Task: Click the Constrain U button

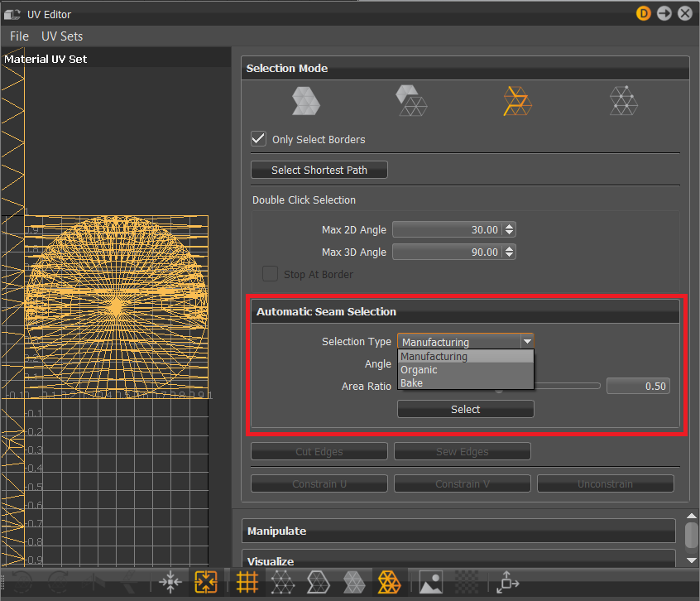Action: [319, 483]
